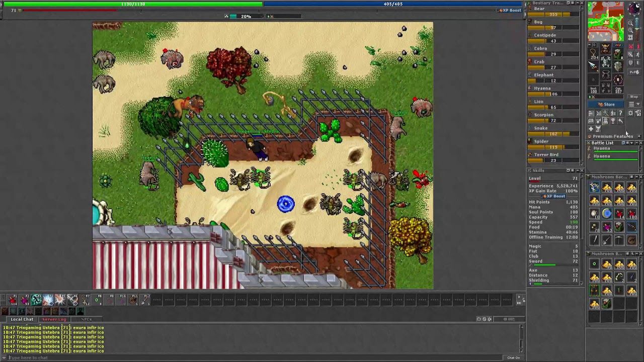Use the F3 hotkey spell slot
The height and width of the screenshot is (362, 644).
(x=36, y=300)
